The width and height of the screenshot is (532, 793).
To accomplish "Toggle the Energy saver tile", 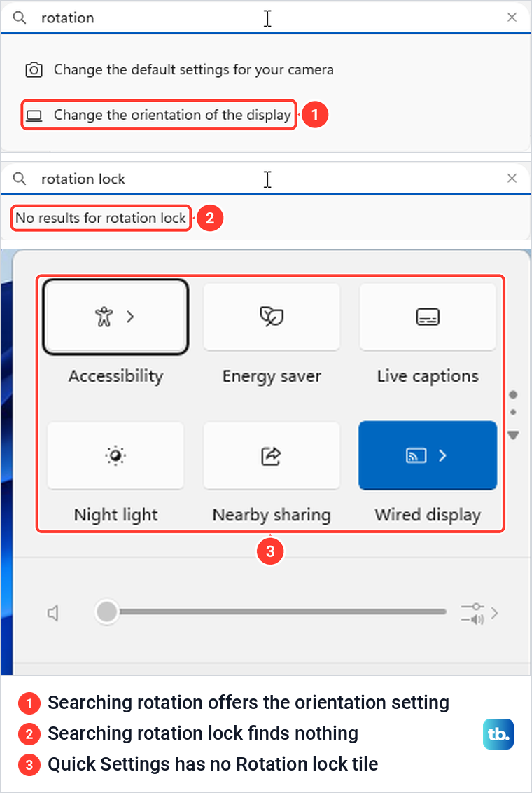I will click(x=272, y=317).
